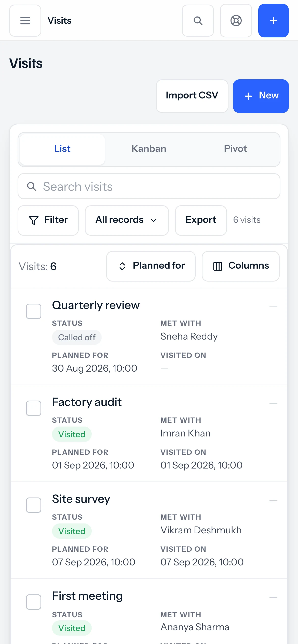Click the chevron on All records
Viewport: 298px width, 644px height.
[154, 221]
